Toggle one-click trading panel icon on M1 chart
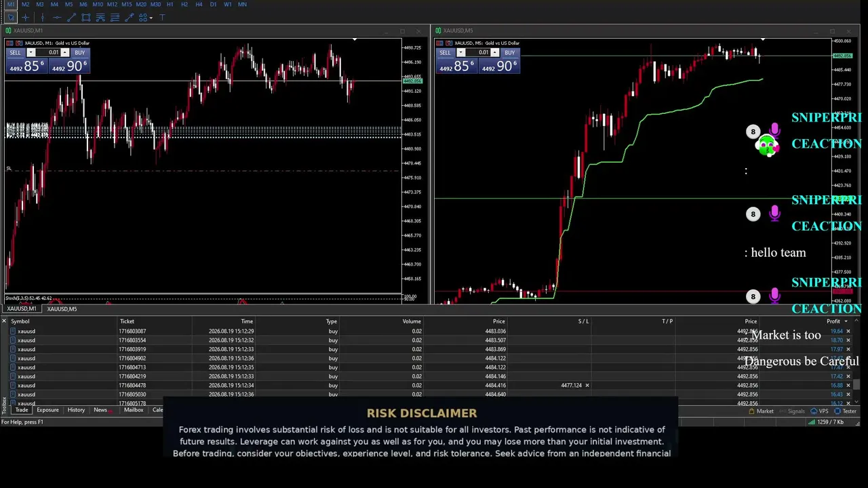This screenshot has width=868, height=488. 9,43
